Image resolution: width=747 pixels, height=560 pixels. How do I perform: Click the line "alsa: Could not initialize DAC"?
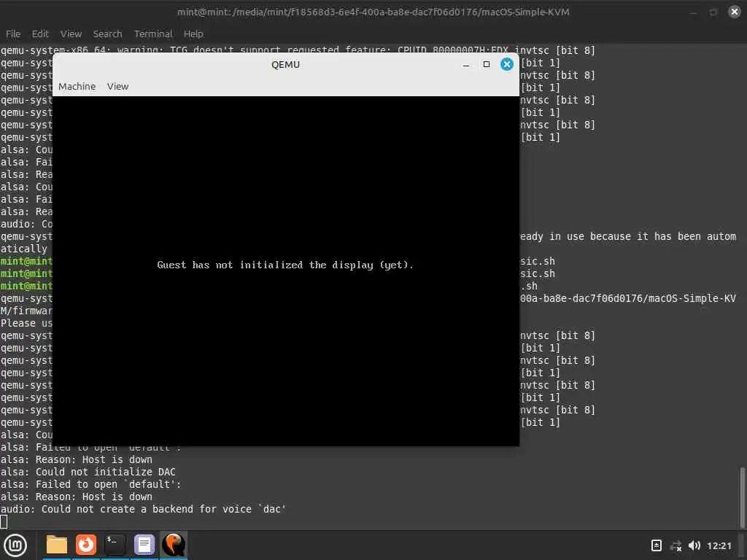pyautogui.click(x=88, y=472)
